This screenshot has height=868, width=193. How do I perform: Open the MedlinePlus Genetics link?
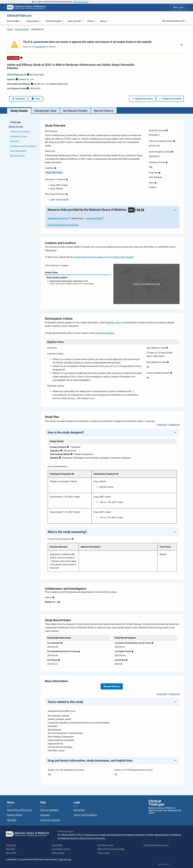[58, 218]
